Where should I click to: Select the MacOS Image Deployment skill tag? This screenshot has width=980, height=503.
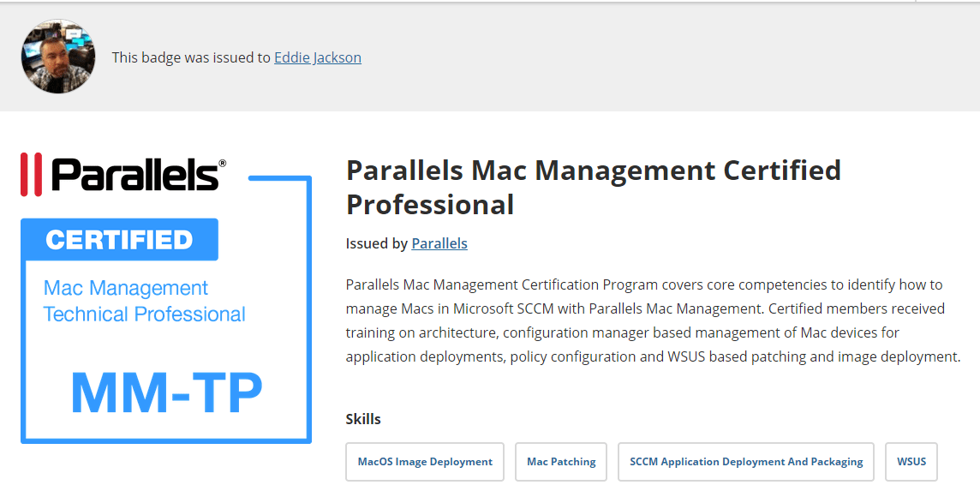point(424,461)
